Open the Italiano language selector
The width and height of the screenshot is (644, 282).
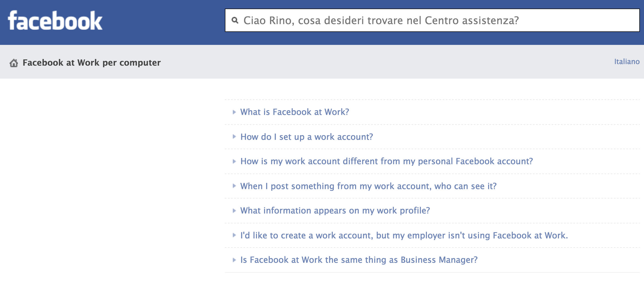point(626,62)
